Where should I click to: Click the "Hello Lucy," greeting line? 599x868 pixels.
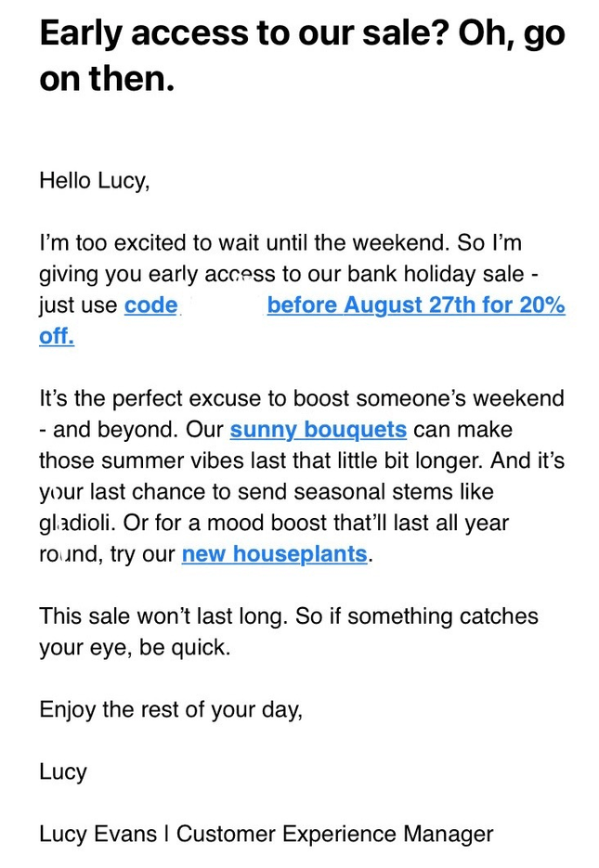click(x=94, y=180)
